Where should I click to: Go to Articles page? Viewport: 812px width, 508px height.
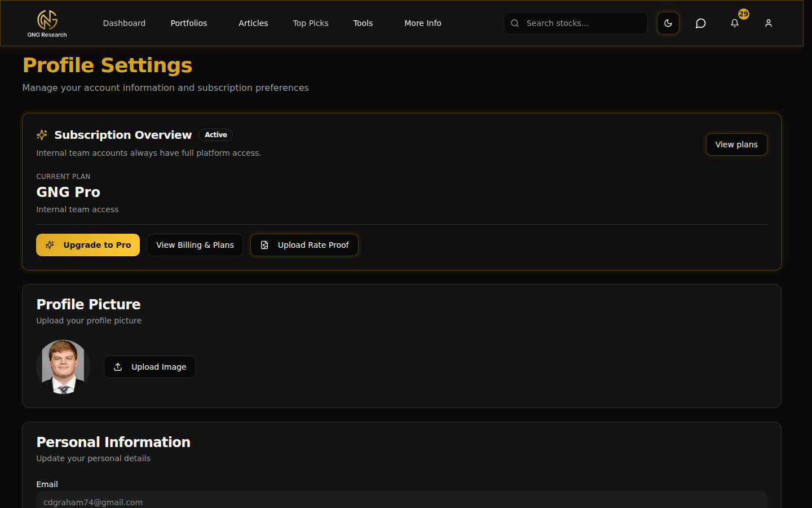click(x=253, y=23)
